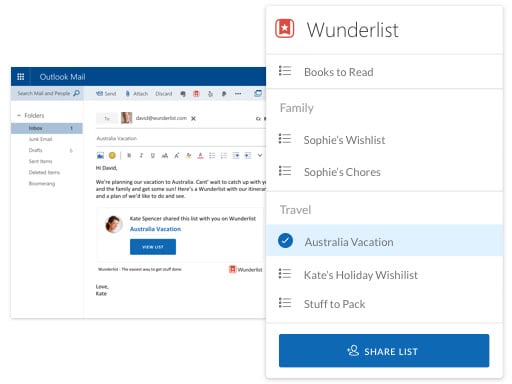Click list icon beside Books to Read
This screenshot has height=384, width=512.
point(285,71)
